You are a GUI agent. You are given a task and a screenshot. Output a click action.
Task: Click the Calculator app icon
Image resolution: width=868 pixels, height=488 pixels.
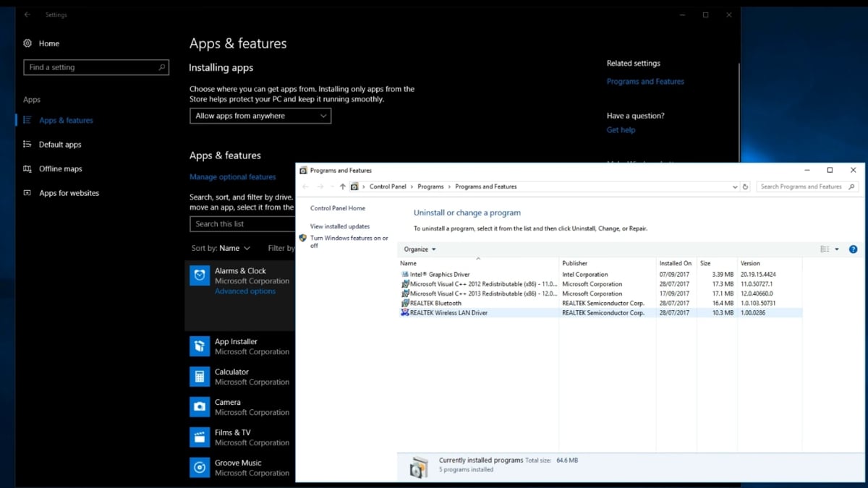coord(200,377)
